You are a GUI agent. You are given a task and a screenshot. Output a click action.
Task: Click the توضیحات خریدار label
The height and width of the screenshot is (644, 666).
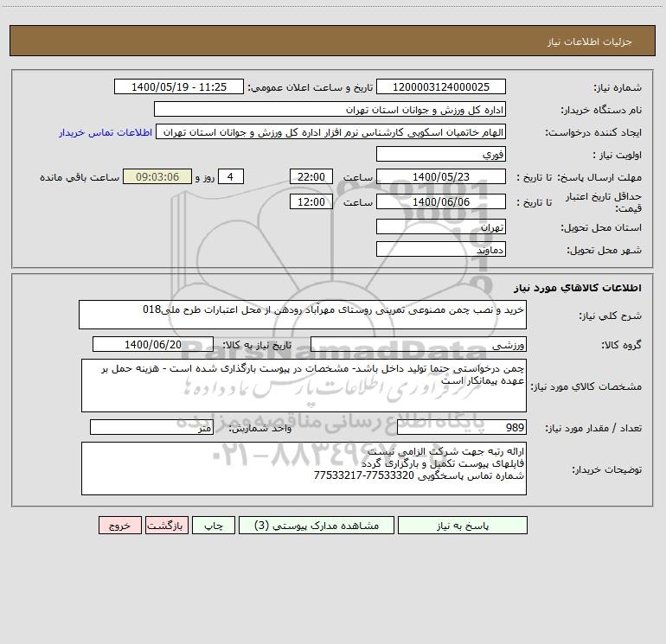click(x=607, y=469)
